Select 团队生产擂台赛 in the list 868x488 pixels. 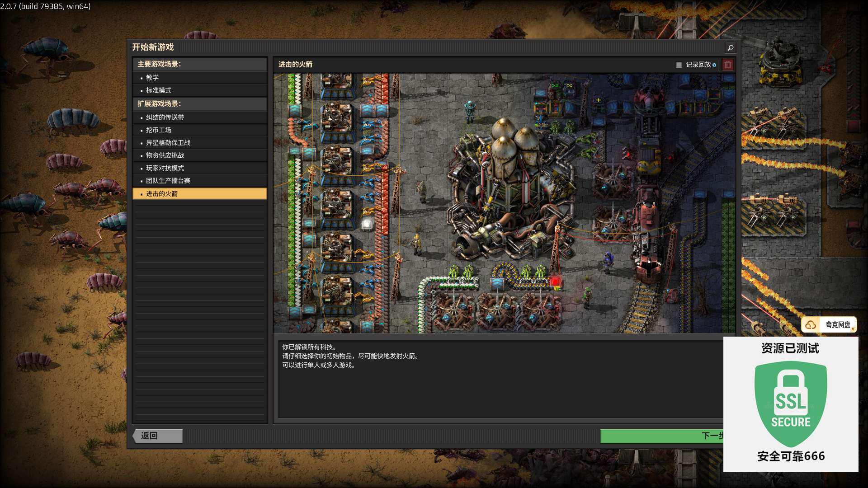[200, 181]
